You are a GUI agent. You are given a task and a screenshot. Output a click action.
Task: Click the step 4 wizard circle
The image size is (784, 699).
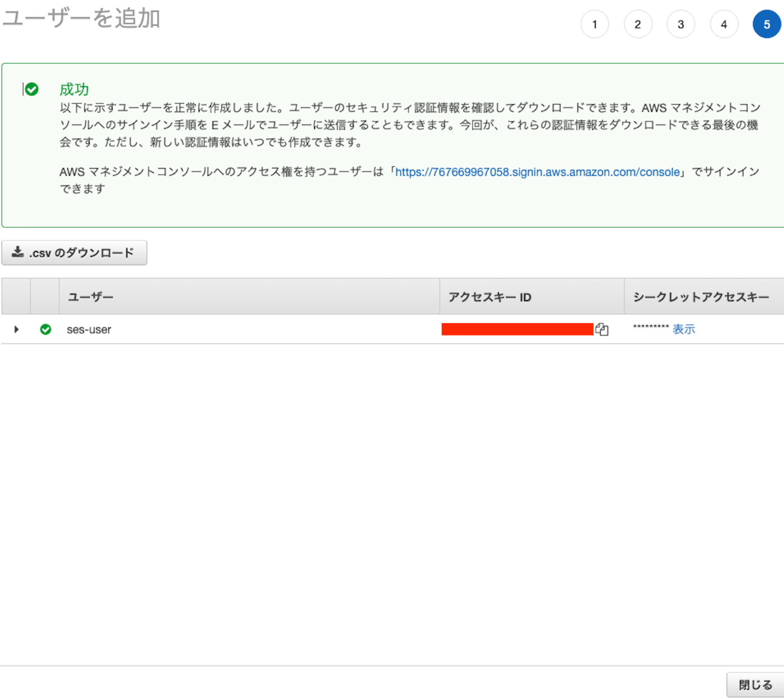[x=724, y=24]
